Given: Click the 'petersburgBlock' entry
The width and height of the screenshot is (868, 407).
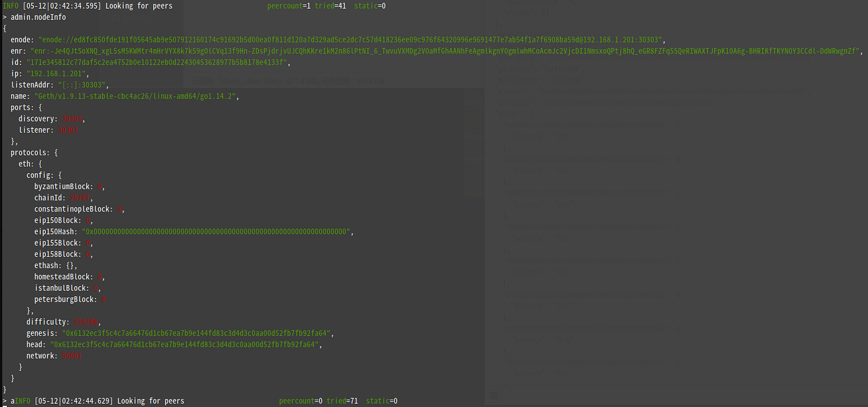Looking at the screenshot, I should point(70,300).
